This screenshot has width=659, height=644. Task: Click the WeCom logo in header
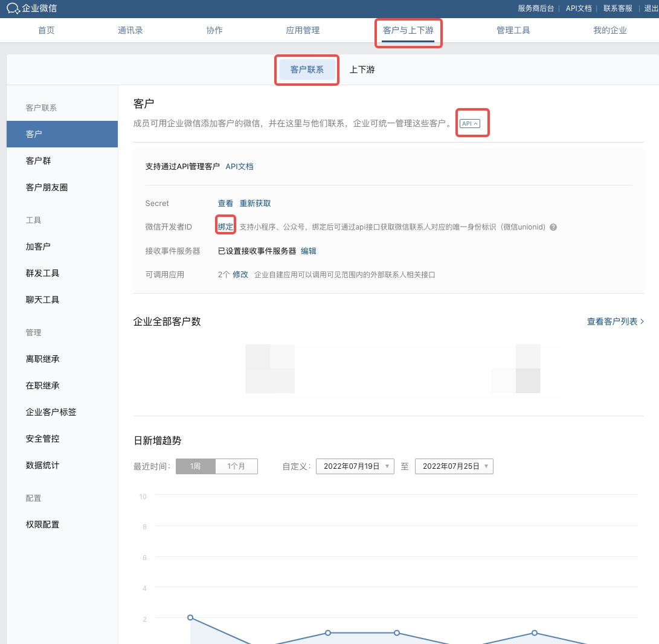pos(32,8)
